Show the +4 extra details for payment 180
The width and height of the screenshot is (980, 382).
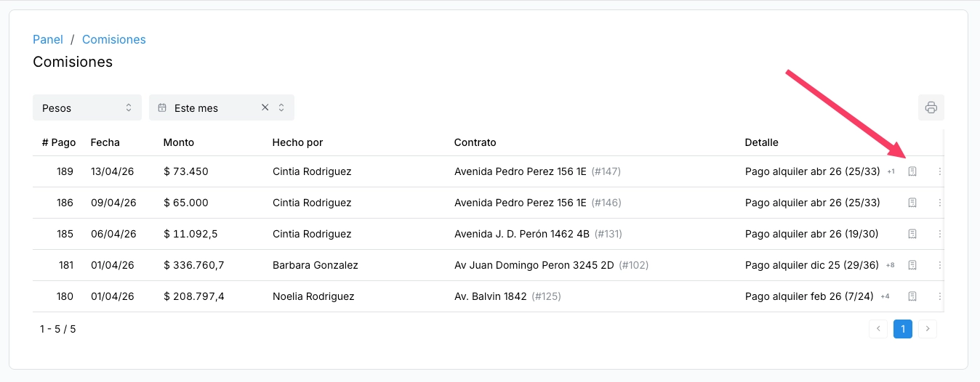coord(885,297)
